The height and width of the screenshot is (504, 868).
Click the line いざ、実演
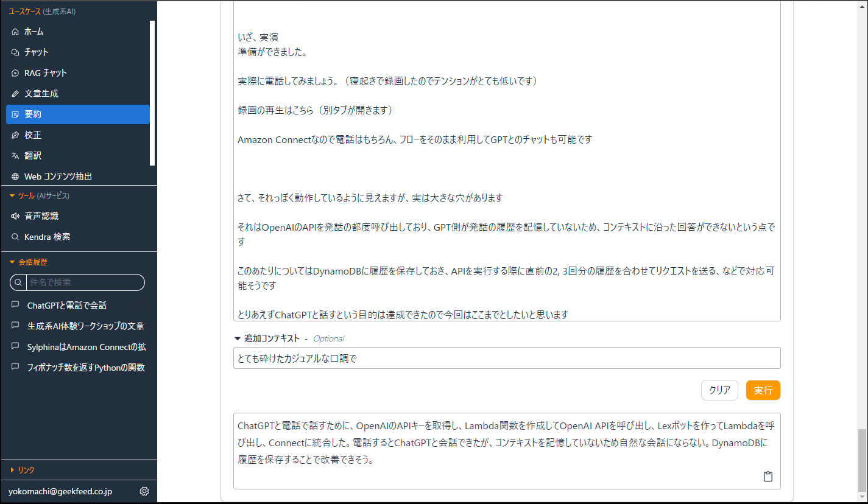pyautogui.click(x=258, y=37)
